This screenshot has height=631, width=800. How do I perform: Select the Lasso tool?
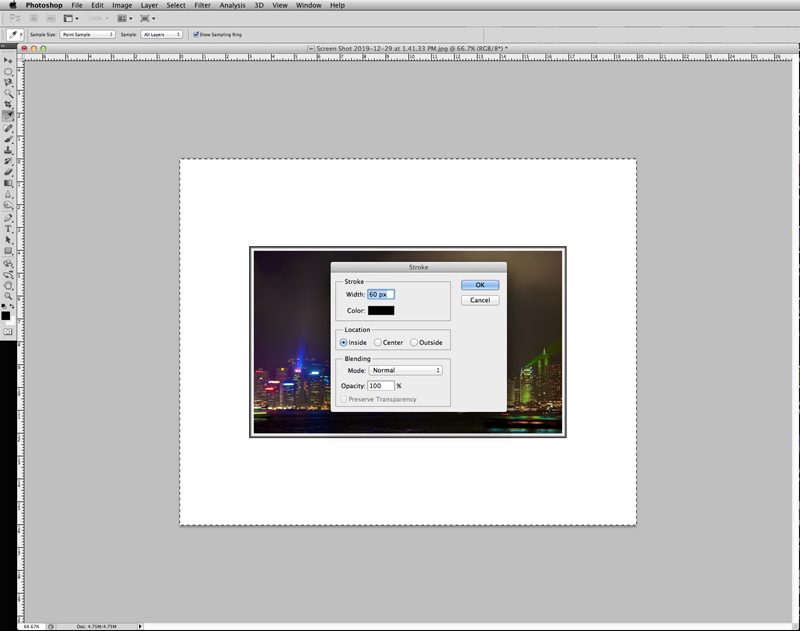(9, 83)
